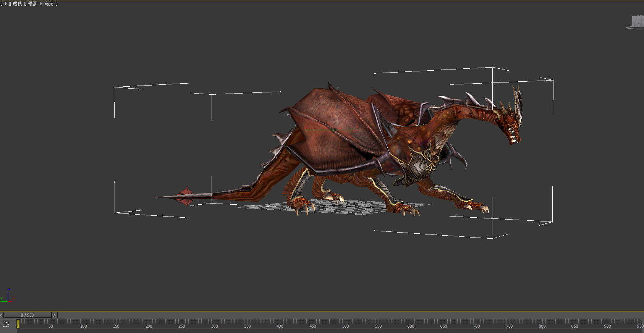This screenshot has height=333, width=644.
Task: Click frame 850 on the timeline
Action: [x=574, y=326]
